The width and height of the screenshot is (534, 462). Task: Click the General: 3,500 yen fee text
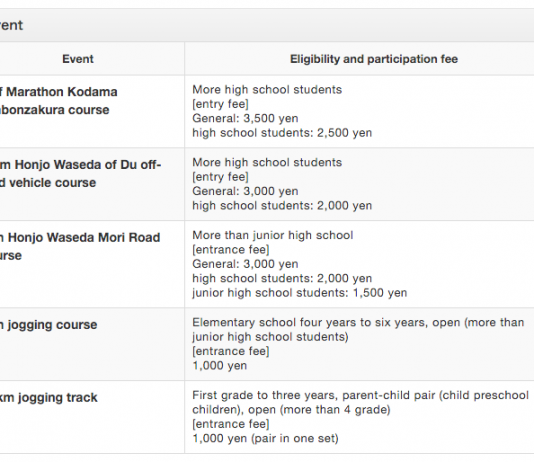[245, 118]
